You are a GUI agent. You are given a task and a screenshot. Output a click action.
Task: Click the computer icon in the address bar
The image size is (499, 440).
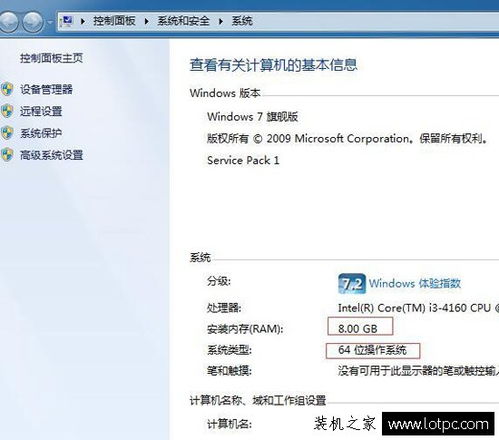coord(67,21)
